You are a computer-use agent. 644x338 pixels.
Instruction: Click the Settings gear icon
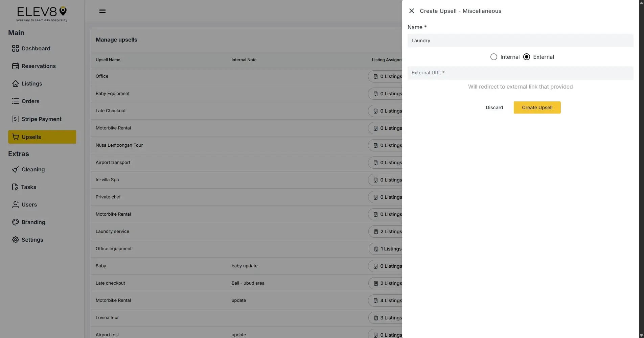tap(16, 240)
